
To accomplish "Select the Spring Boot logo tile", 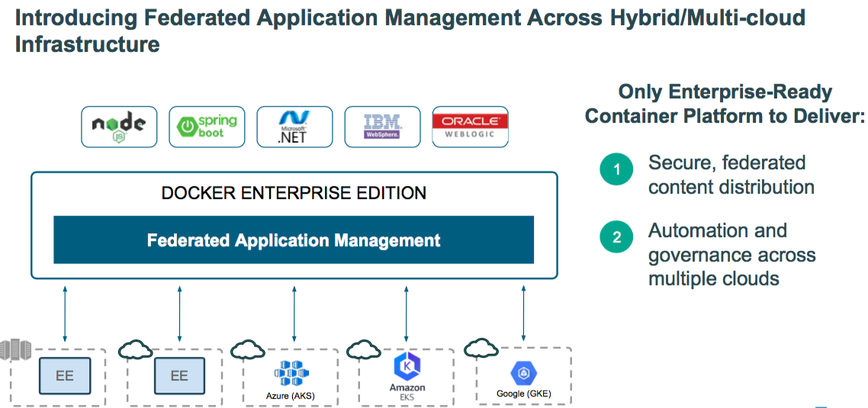I will 207,127.
